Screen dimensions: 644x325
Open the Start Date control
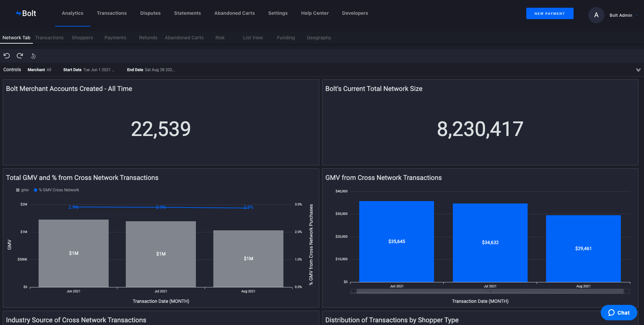[x=89, y=70]
